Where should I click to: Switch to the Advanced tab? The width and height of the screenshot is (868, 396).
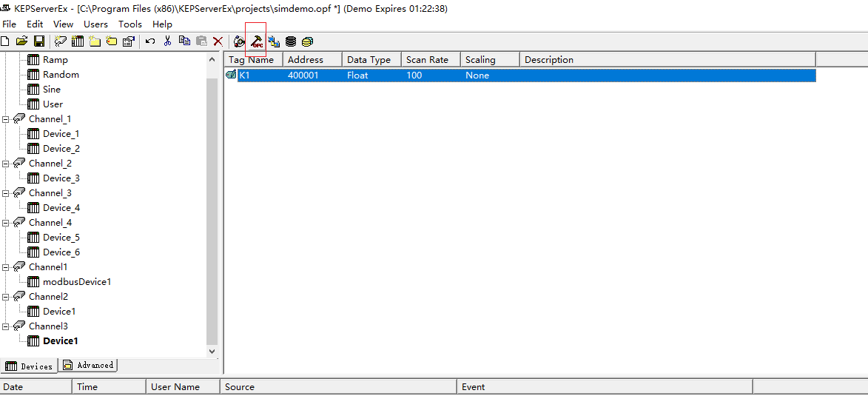coord(88,365)
